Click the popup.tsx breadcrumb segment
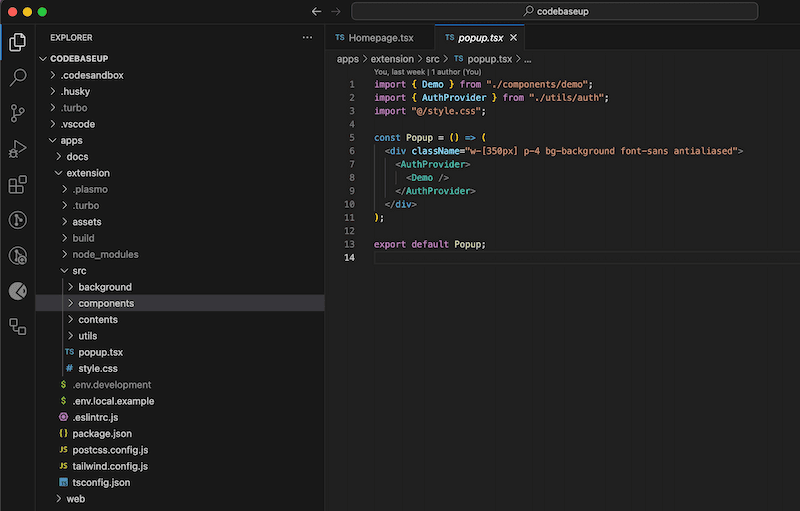 (483, 59)
